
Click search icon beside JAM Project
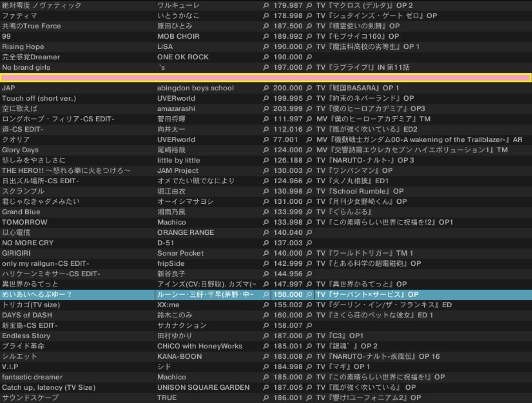tap(266, 170)
